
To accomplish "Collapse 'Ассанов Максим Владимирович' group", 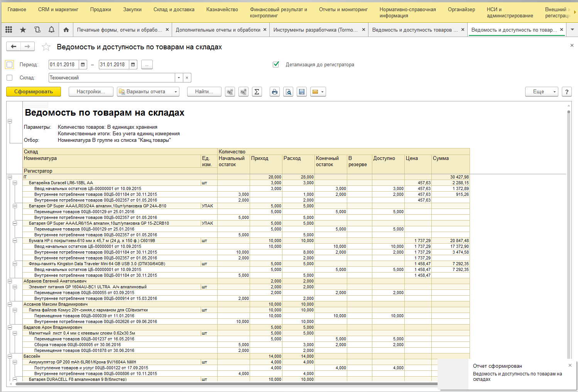I will coord(10,305).
